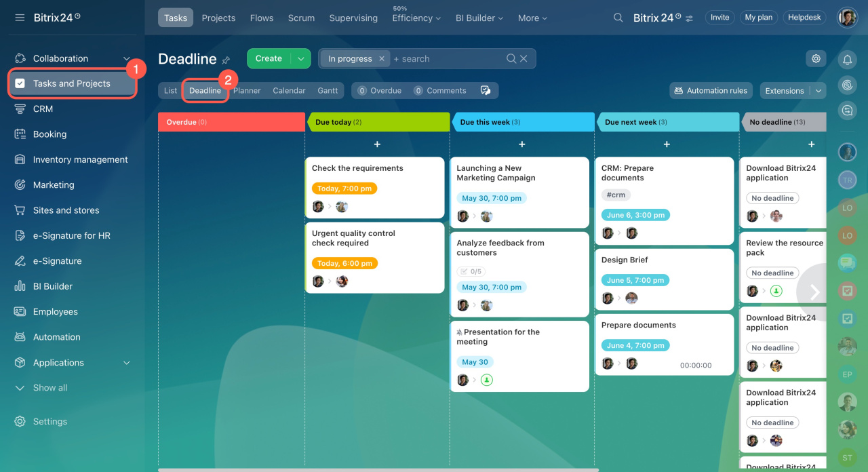
Task: Open the Bitrix24 sliders settings icon
Action: click(x=690, y=18)
